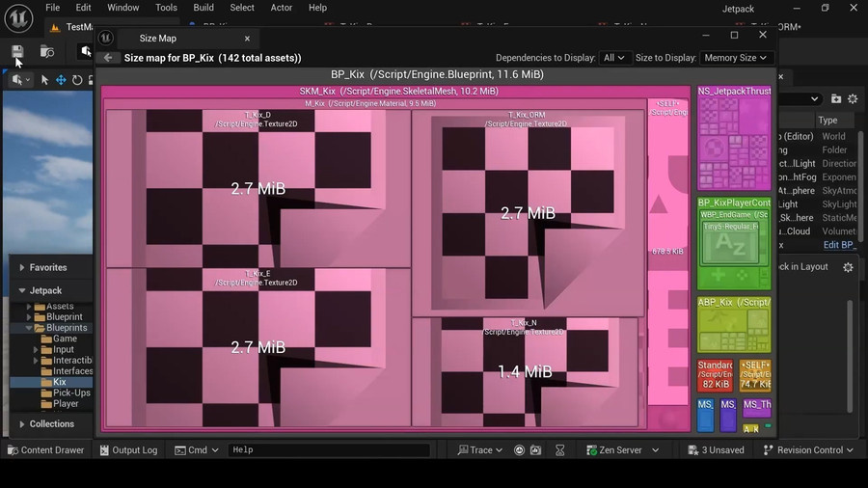Click the add-folder icon in the Outliner
The height and width of the screenshot is (488, 868).
[x=836, y=98]
